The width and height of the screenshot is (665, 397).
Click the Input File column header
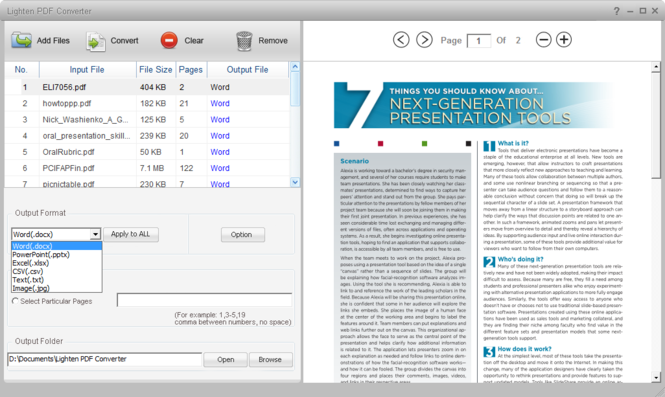point(87,70)
